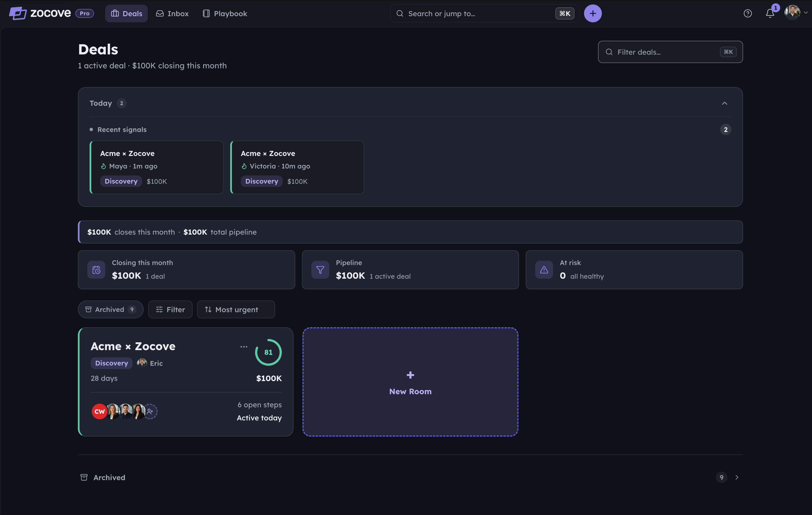Toggle the Archived 9 filter chip

110,309
